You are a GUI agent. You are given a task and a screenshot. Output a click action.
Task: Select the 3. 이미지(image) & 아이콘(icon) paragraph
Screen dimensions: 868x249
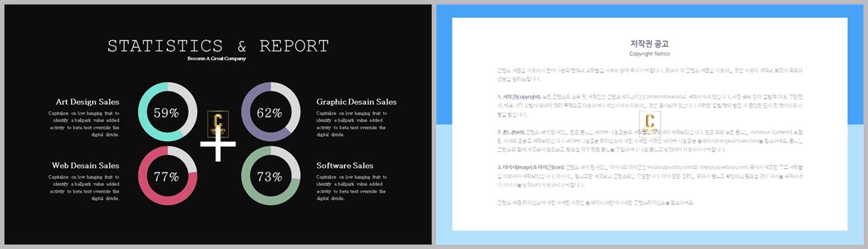[x=650, y=175]
